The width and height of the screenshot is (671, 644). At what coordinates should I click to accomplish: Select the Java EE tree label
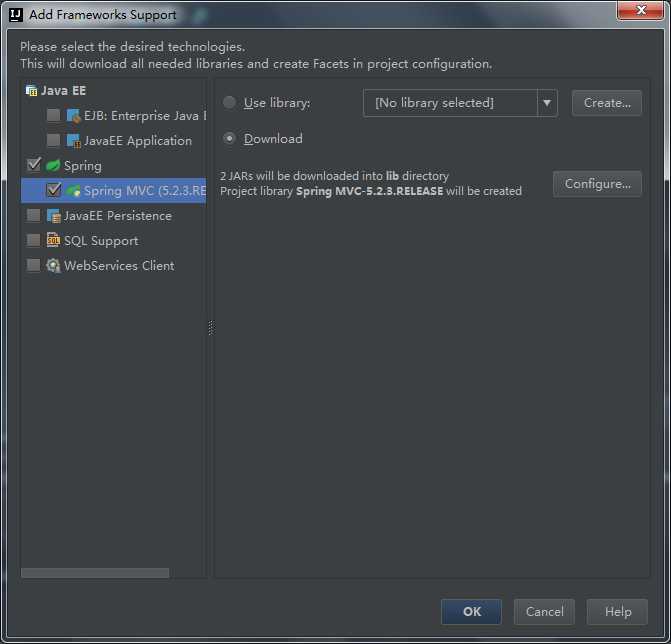(63, 91)
